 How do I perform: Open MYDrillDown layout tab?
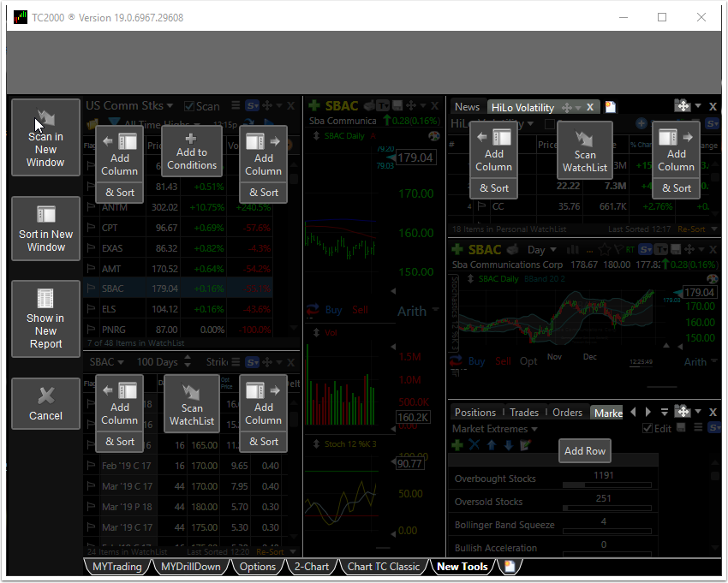[191, 566]
